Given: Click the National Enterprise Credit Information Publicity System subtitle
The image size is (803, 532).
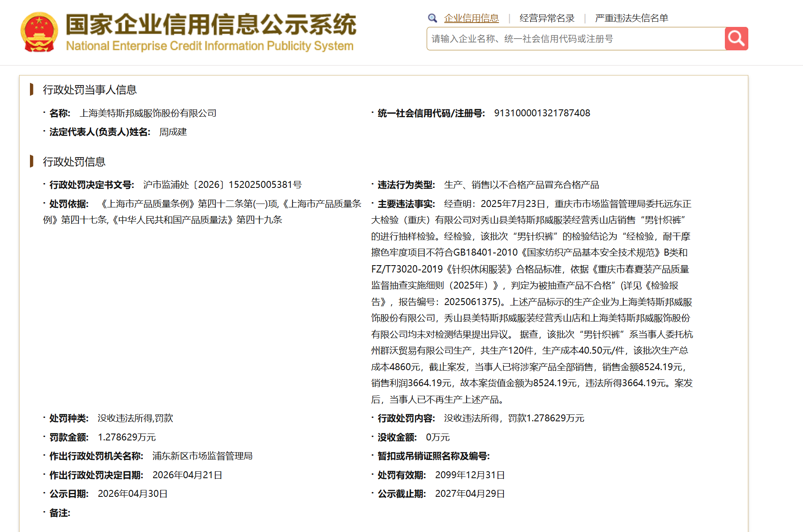Looking at the screenshot, I should click(210, 46).
